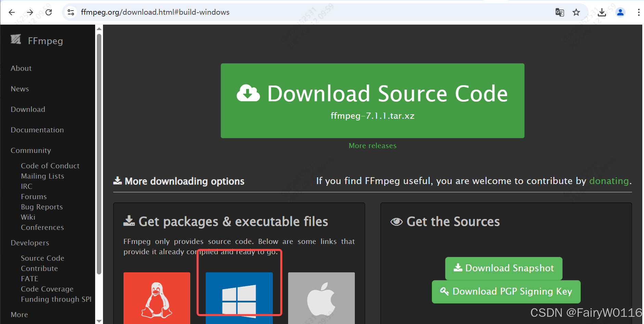Screen dimensions: 644x324
Task: Open Source Code link under Developers
Action: (42, 258)
